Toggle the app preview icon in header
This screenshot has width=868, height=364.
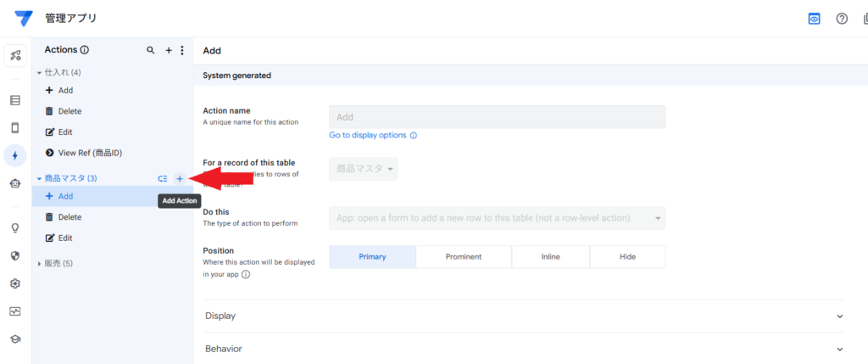click(814, 19)
